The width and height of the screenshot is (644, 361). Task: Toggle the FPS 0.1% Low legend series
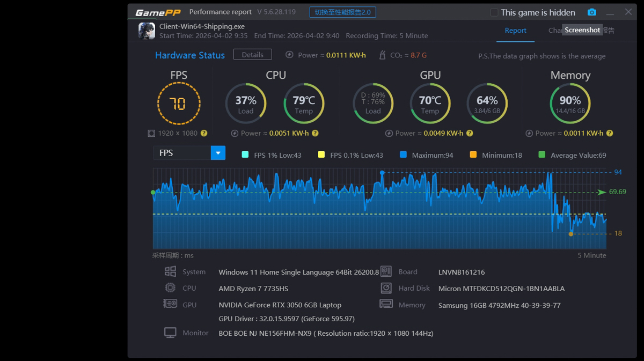pos(321,155)
